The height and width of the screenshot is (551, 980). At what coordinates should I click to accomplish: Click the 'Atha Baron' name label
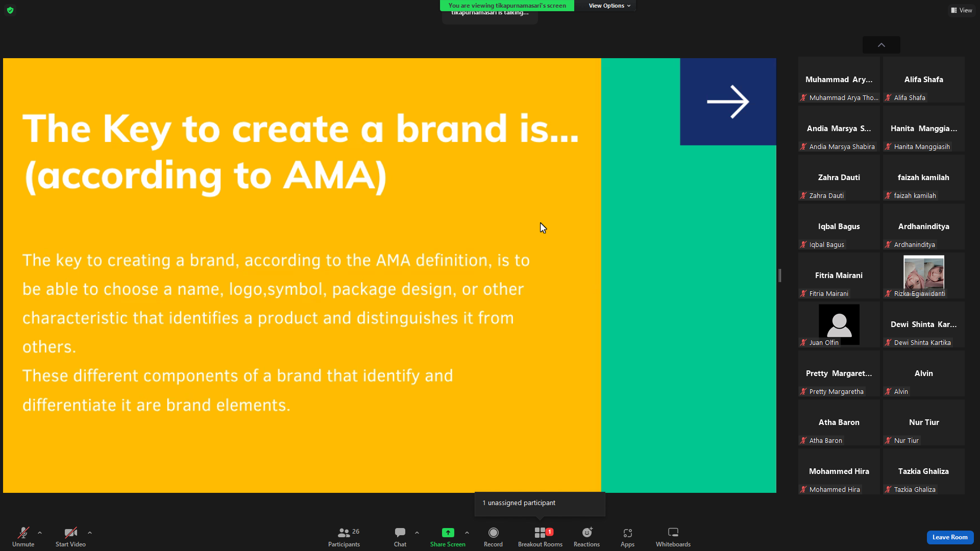(826, 440)
